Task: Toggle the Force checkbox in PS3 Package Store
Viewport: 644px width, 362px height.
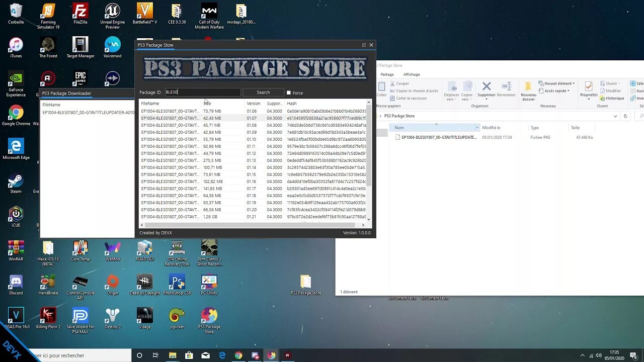Action: pyautogui.click(x=289, y=93)
